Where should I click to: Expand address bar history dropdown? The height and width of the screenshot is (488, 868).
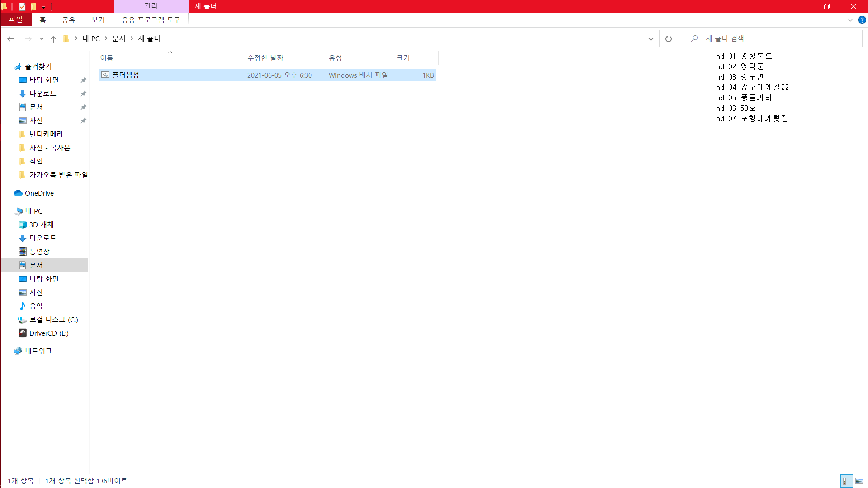tap(651, 39)
